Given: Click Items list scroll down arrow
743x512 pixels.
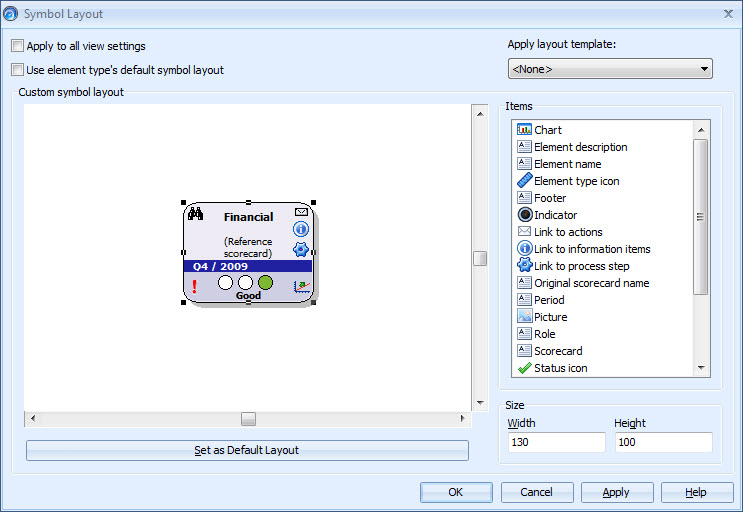Looking at the screenshot, I should 701,368.
